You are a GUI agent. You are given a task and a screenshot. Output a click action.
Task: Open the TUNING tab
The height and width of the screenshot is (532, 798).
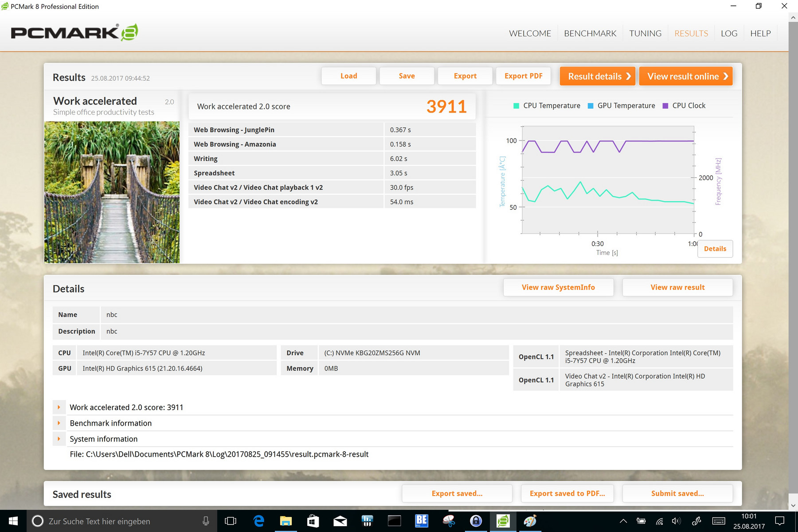coord(645,33)
